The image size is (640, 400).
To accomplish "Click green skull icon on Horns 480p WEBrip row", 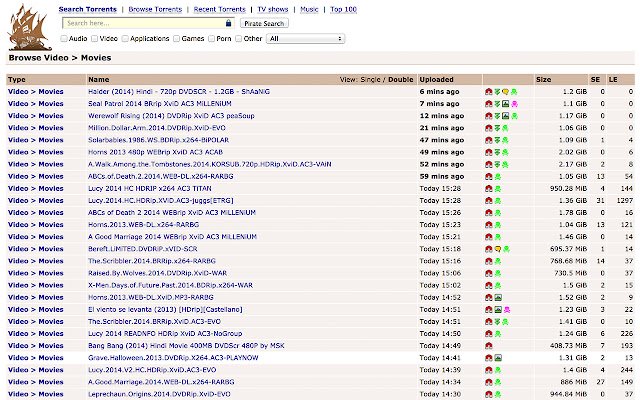I will (505, 152).
